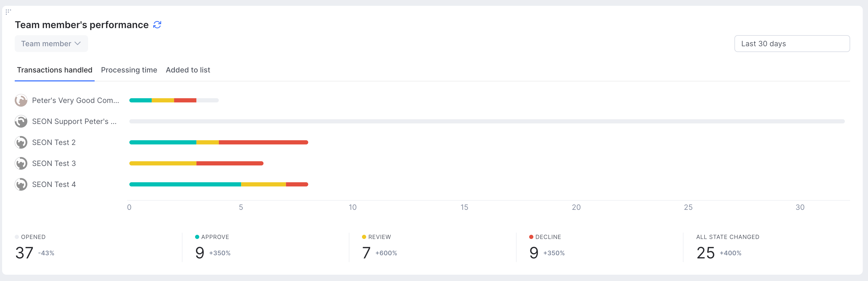Grab the widget drag handle dots

[8, 12]
